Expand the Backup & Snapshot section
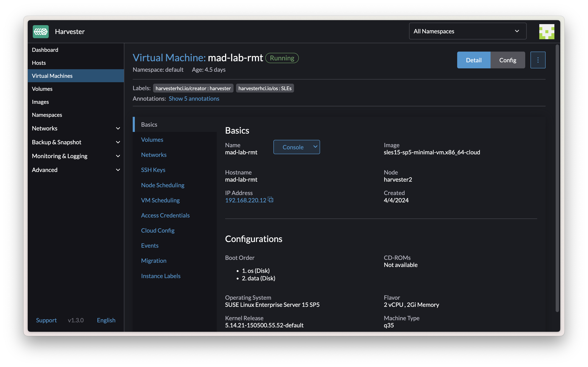Image resolution: width=588 pixels, height=367 pixels. pos(118,142)
